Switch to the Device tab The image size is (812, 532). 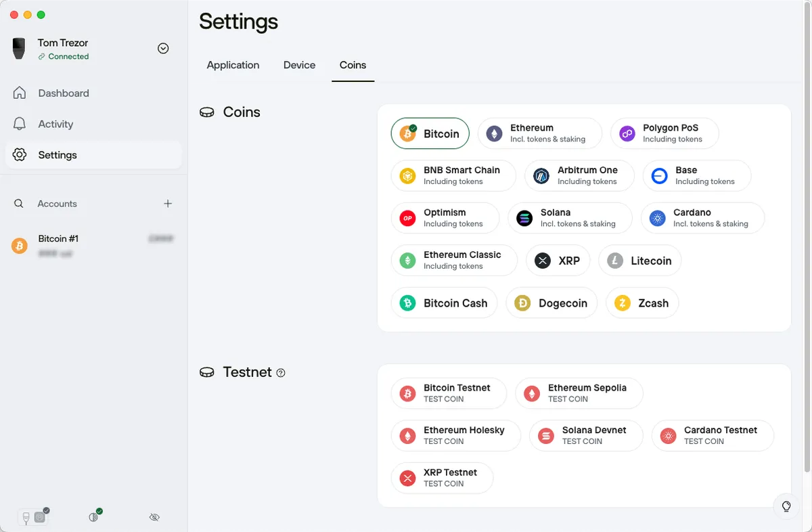(299, 65)
